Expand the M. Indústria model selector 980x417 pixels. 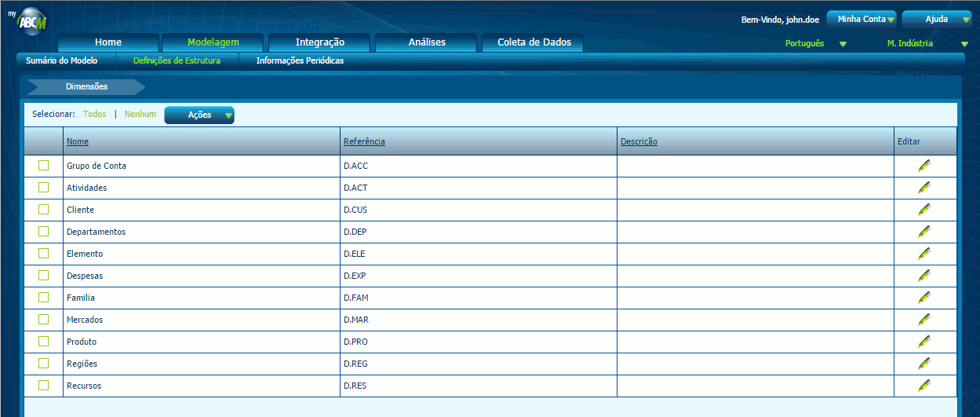click(x=927, y=44)
